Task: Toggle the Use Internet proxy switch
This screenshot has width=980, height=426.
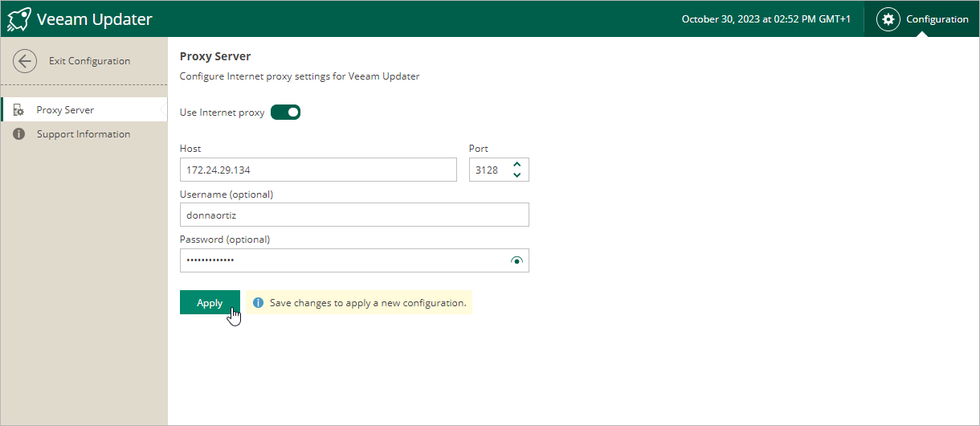Action: 285,113
